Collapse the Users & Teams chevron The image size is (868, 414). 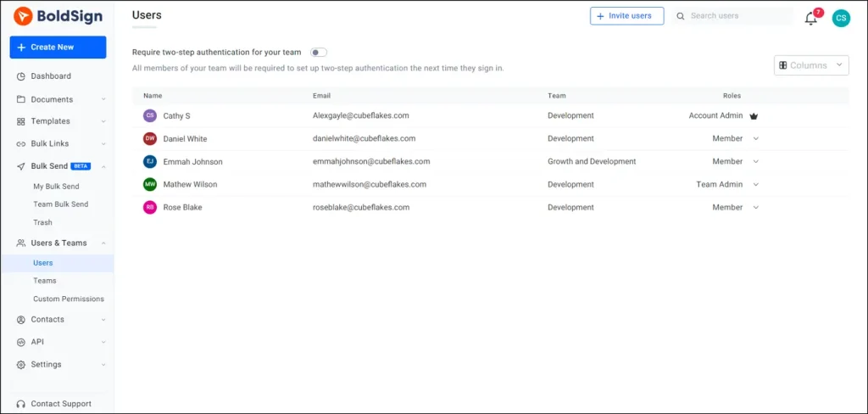tap(103, 243)
